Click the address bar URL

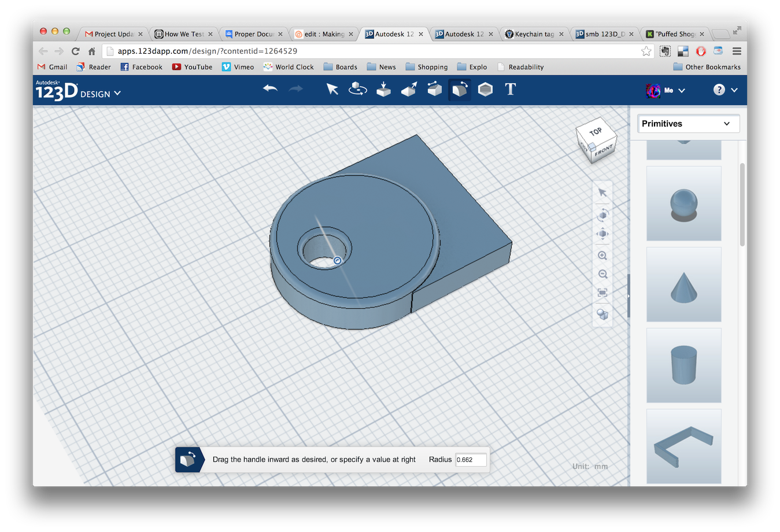point(208,51)
